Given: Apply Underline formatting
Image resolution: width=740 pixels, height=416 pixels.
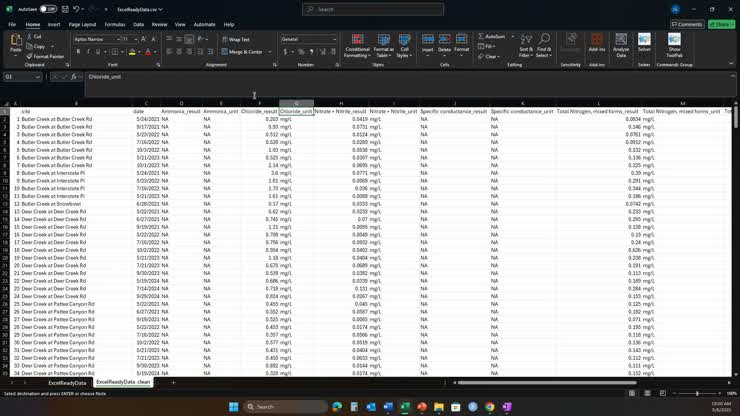Looking at the screenshot, I should point(98,51).
